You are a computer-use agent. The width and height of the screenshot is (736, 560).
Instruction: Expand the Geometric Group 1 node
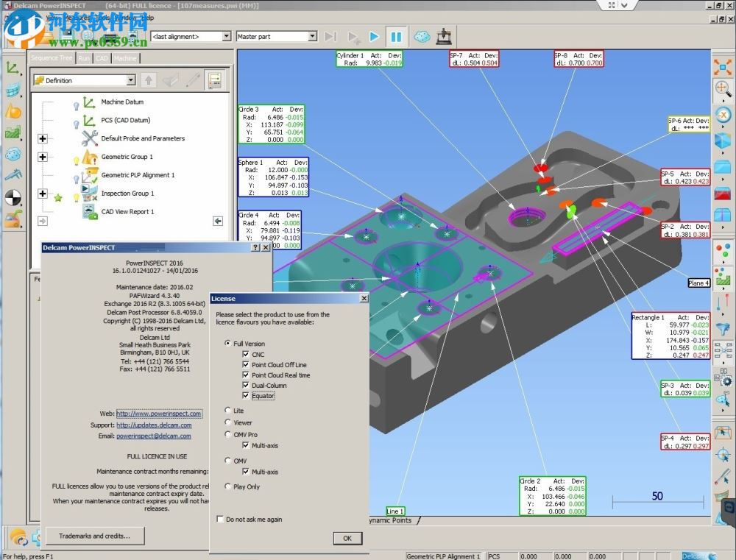(43, 157)
